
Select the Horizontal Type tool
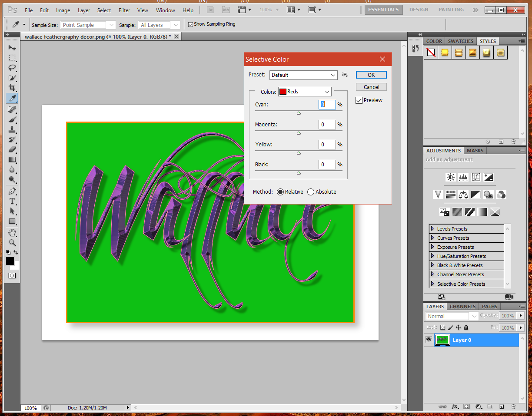[12, 201]
